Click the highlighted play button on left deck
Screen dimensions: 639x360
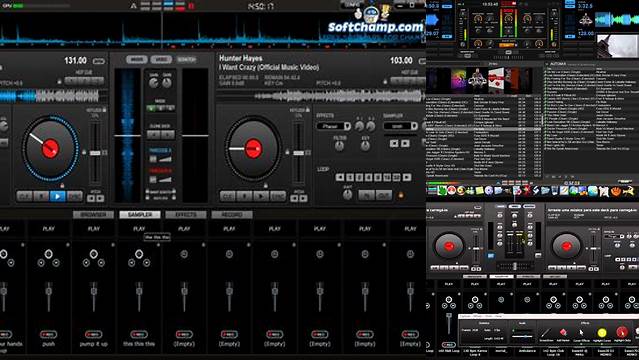57,197
